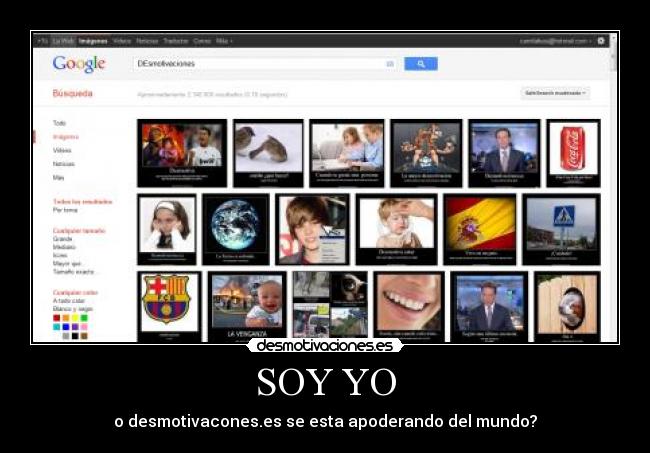Choose Blanco y negro filter
Image resolution: width=650 pixels, height=453 pixels.
click(x=73, y=309)
